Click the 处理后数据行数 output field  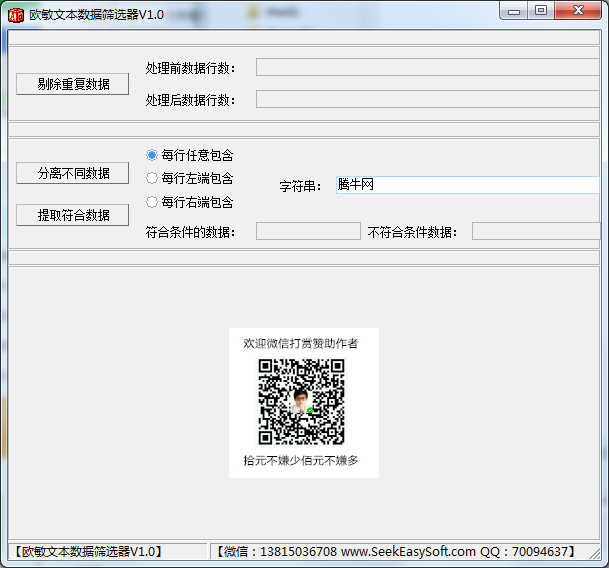(428, 99)
